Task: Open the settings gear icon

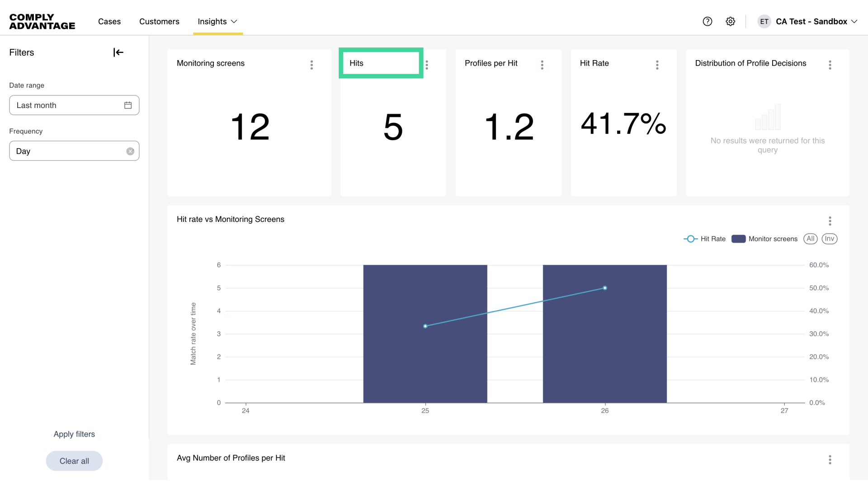Action: 731,21
